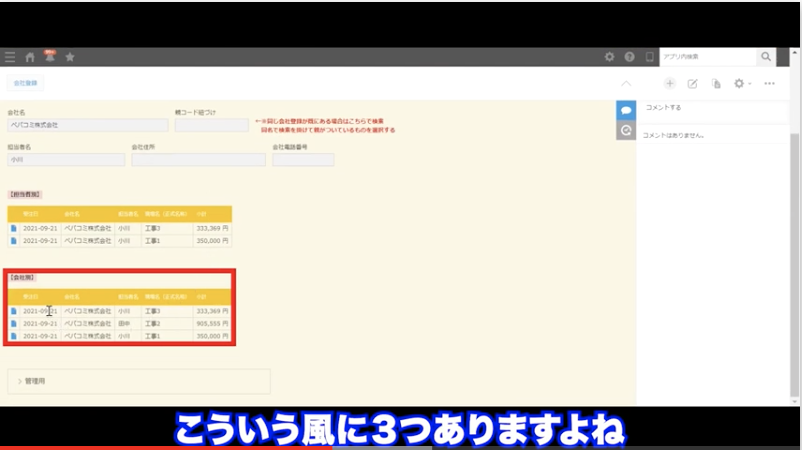Open the three-dots more options menu
The width and height of the screenshot is (802, 450).
[769, 84]
